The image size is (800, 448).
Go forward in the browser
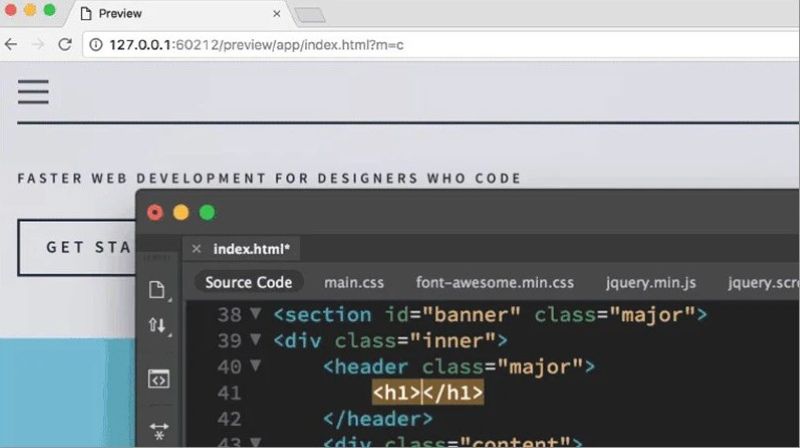(38, 44)
